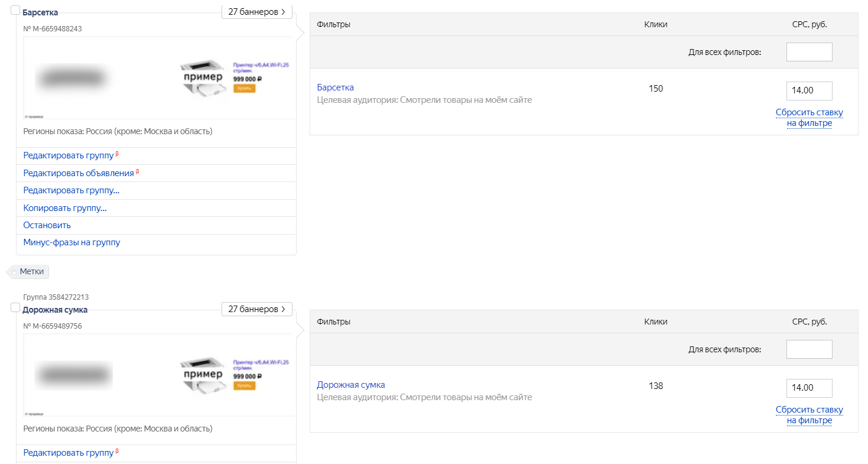Open the Дорожная сумка filter link
868x464 pixels.
pos(351,385)
